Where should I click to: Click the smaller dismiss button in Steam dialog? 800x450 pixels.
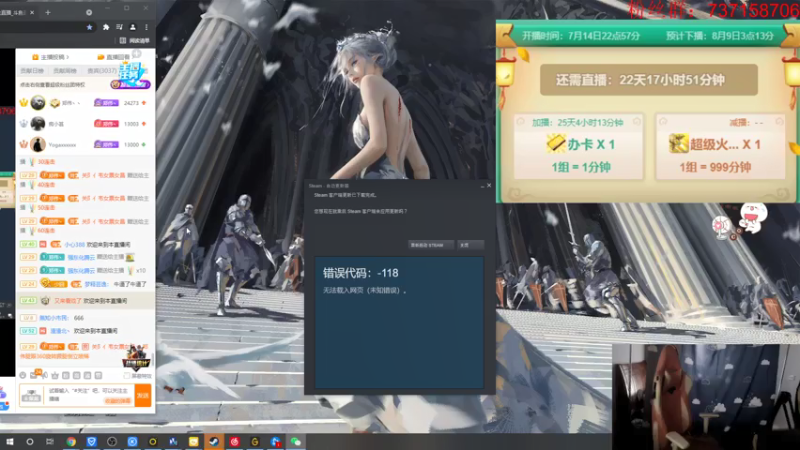[470, 245]
